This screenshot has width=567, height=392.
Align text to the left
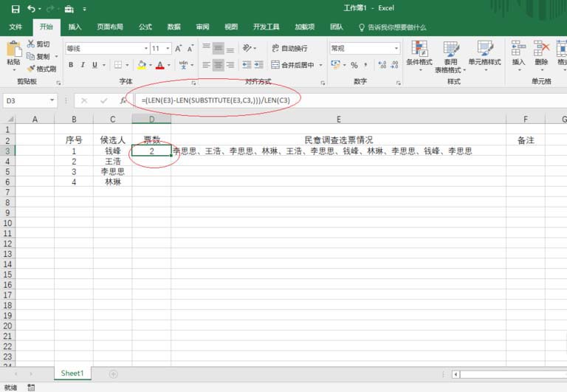(x=206, y=65)
